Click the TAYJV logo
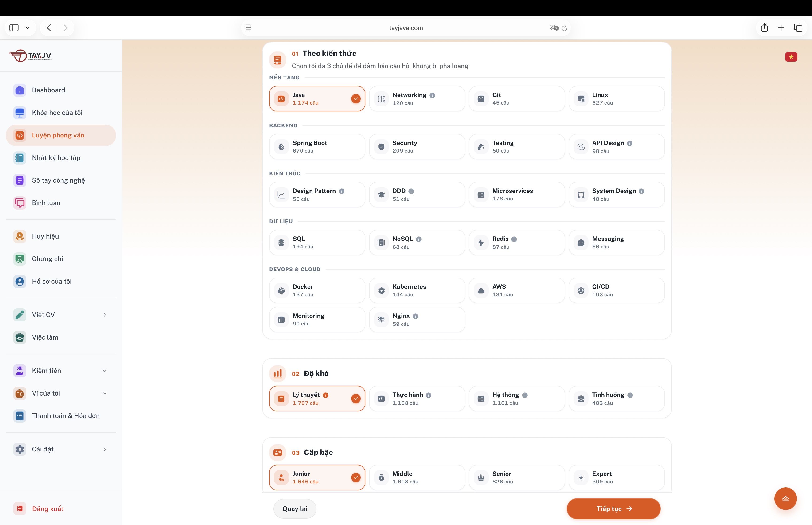Screen dimensions: 812x525 31,55
